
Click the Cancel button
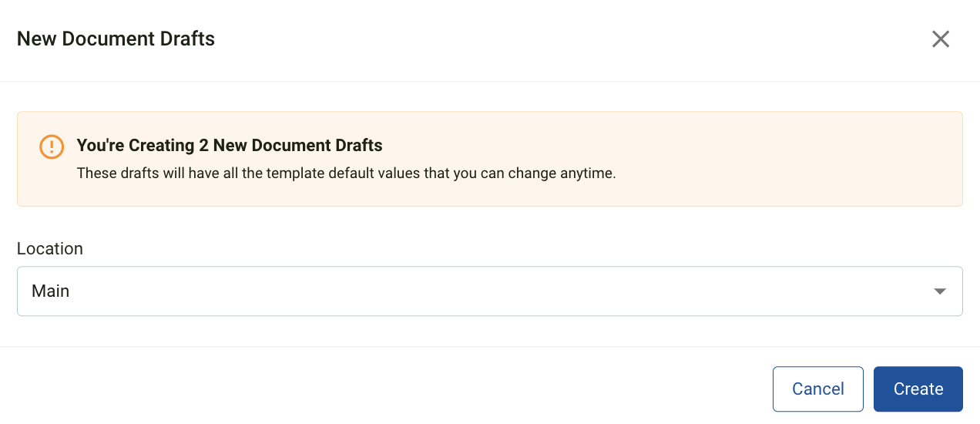[818, 389]
